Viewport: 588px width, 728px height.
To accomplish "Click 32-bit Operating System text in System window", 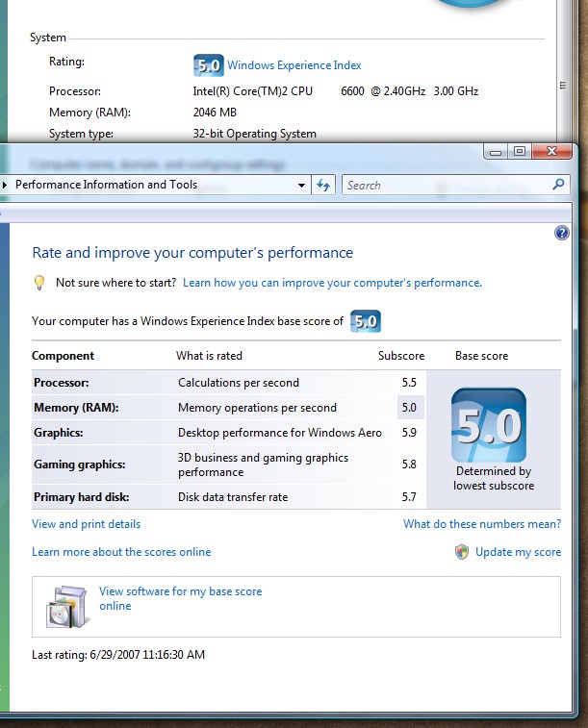I will point(254,134).
